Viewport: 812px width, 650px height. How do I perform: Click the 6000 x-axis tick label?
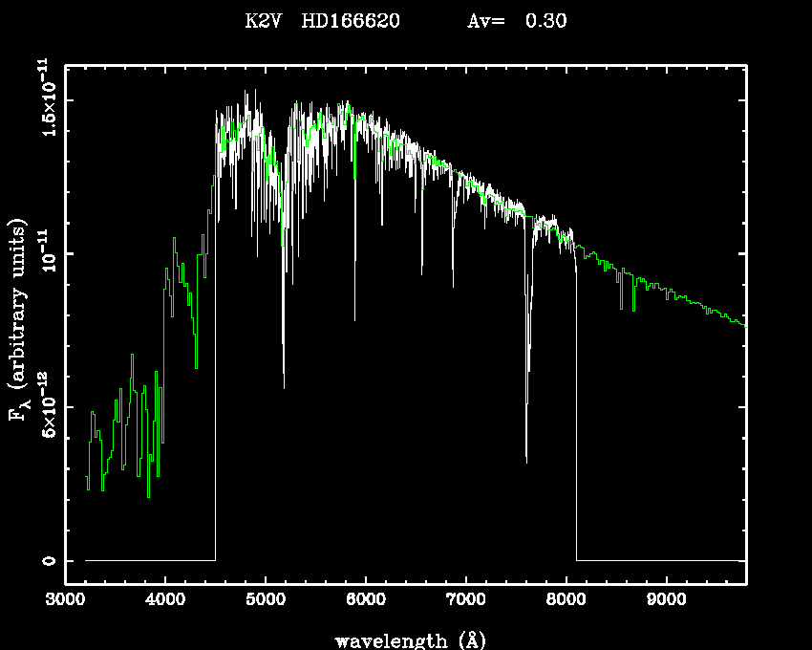366,600
